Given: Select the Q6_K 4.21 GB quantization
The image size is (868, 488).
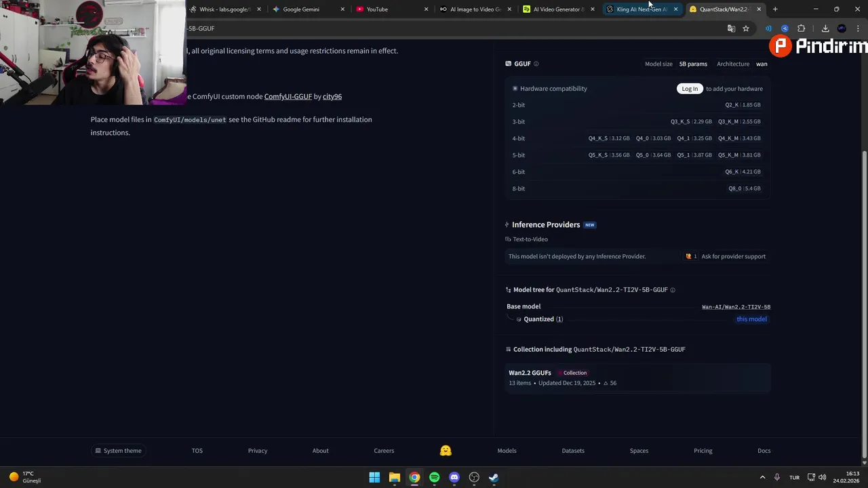Looking at the screenshot, I should tap(743, 172).
